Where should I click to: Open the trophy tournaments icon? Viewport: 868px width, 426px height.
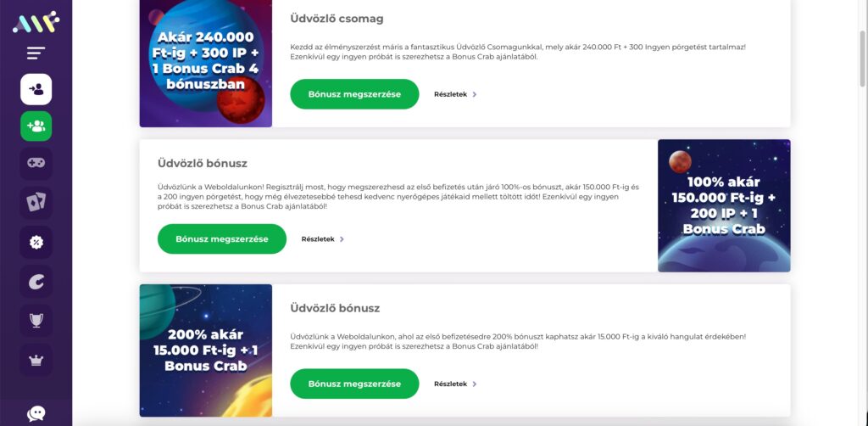point(36,320)
